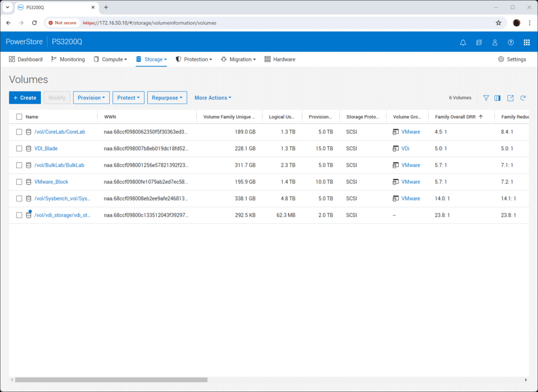Image resolution: width=538 pixels, height=392 pixels.
Task: Open the /vol/CoreLab/CoreLab volume link
Action: pyautogui.click(x=60, y=132)
